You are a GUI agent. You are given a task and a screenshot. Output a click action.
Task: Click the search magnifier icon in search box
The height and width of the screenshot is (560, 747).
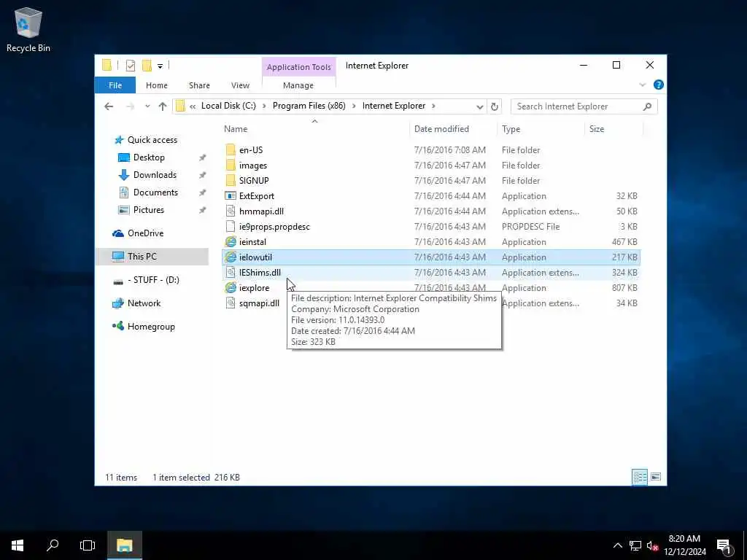tap(647, 106)
